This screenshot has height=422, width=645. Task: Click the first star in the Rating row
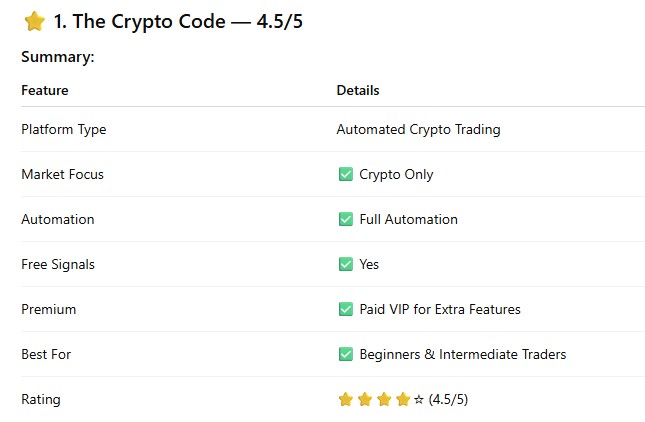[346, 400]
